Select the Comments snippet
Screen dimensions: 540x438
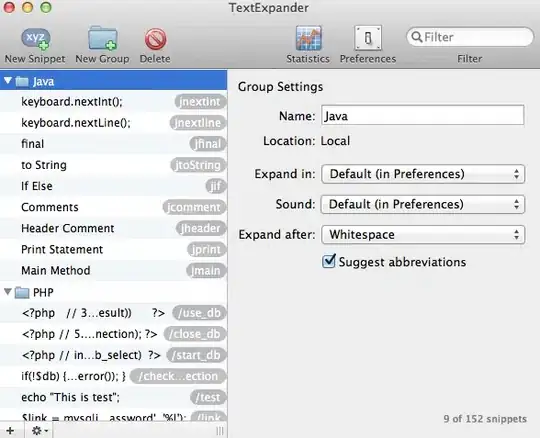(x=114, y=207)
